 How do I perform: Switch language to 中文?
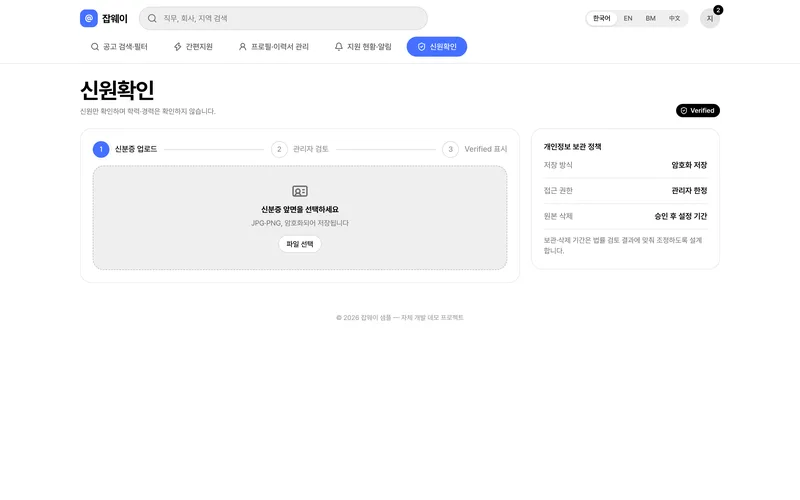pyautogui.click(x=674, y=18)
